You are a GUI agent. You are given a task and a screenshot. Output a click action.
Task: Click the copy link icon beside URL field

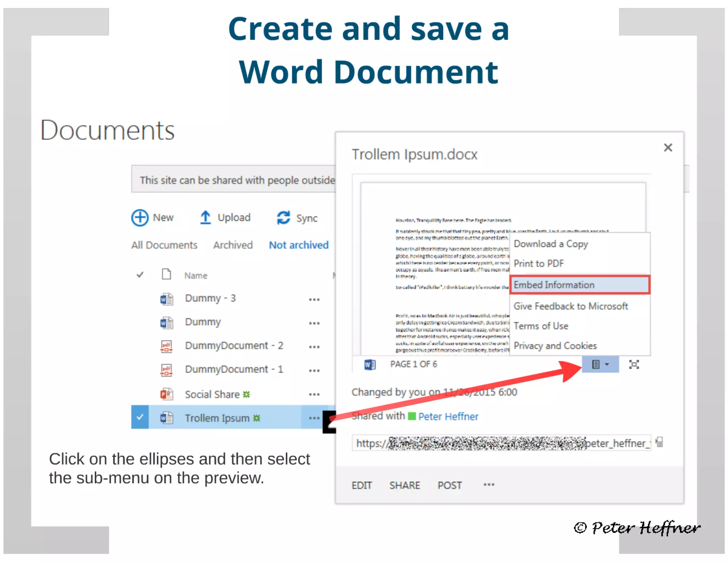tap(659, 442)
